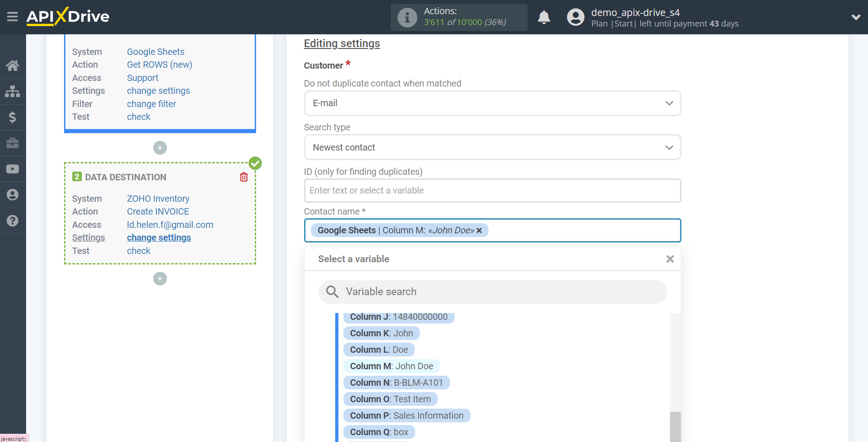Click the ApiX-Drive logo
This screenshot has width=868, height=442.
[68, 16]
